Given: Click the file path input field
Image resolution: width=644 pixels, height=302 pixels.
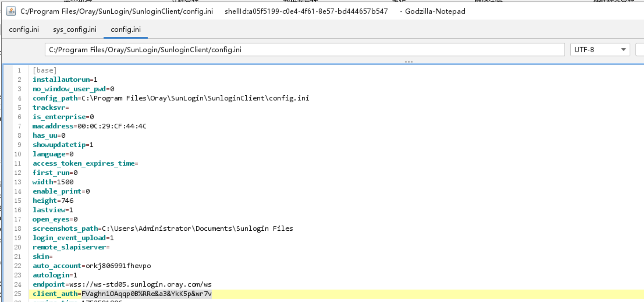Looking at the screenshot, I should tap(304, 50).
